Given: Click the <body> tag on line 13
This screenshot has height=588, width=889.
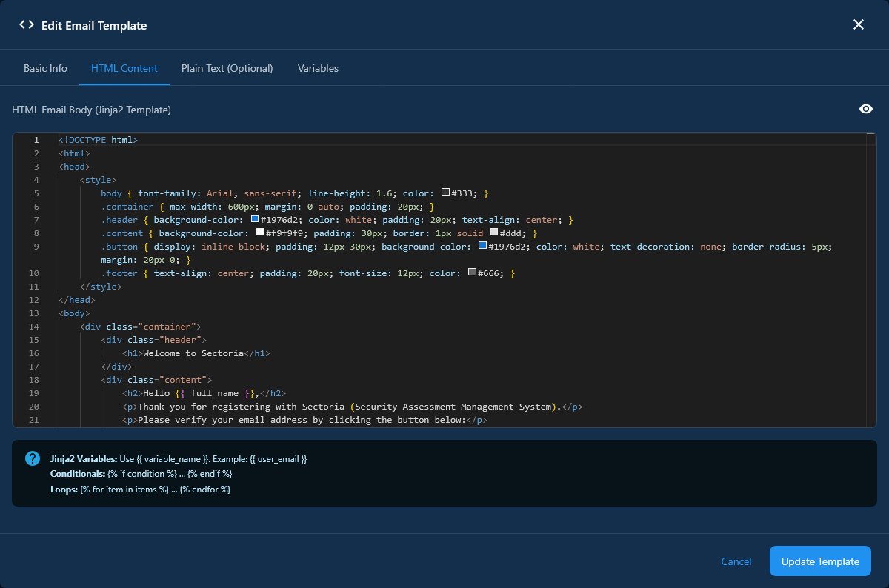Looking at the screenshot, I should [74, 313].
